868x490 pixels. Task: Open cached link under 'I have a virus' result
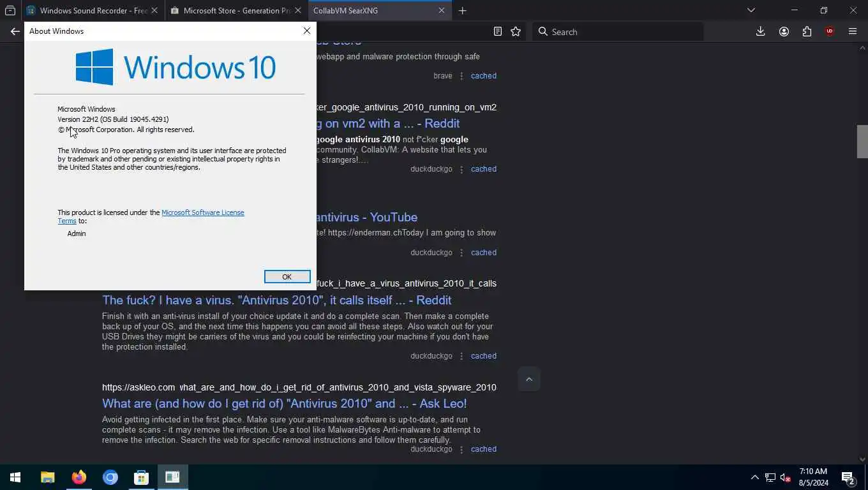(484, 356)
